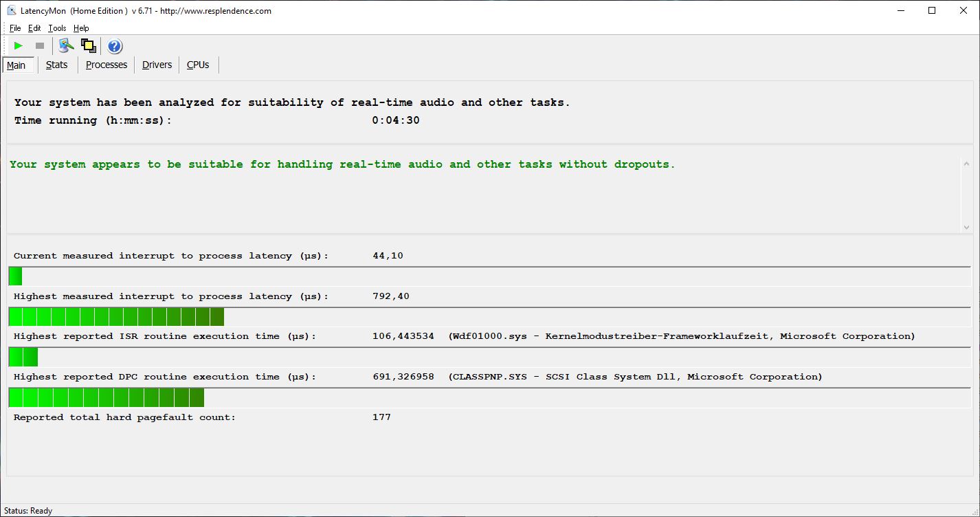The height and width of the screenshot is (517, 980).
Task: Click the Wdf01000.sys driver description
Action: click(x=681, y=336)
